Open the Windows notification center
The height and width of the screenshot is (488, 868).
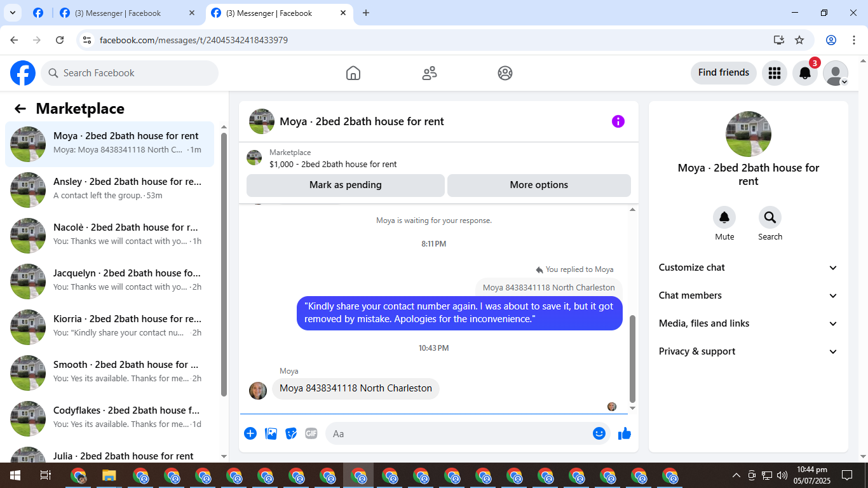point(847,475)
